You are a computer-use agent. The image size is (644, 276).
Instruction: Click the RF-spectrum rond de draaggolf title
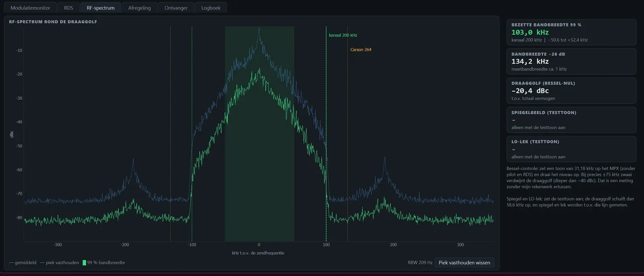click(x=53, y=22)
